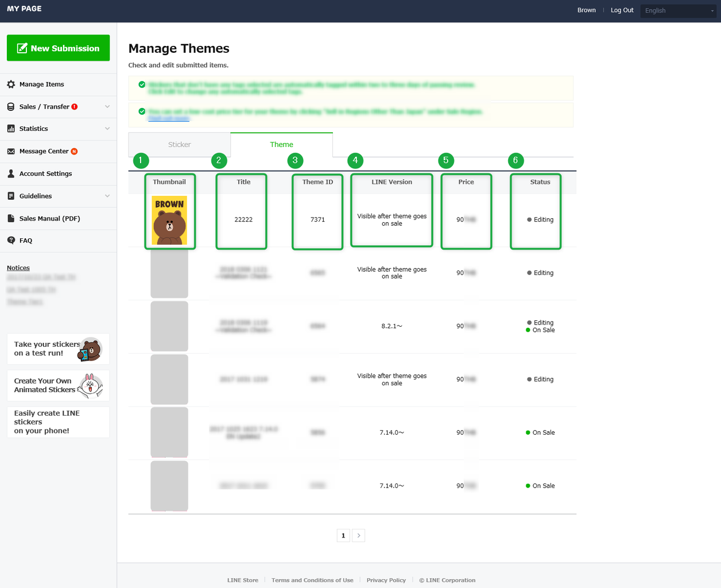Viewport: 721px width, 588px height.
Task: Click the MY PAGE header logo
Action: click(x=24, y=9)
